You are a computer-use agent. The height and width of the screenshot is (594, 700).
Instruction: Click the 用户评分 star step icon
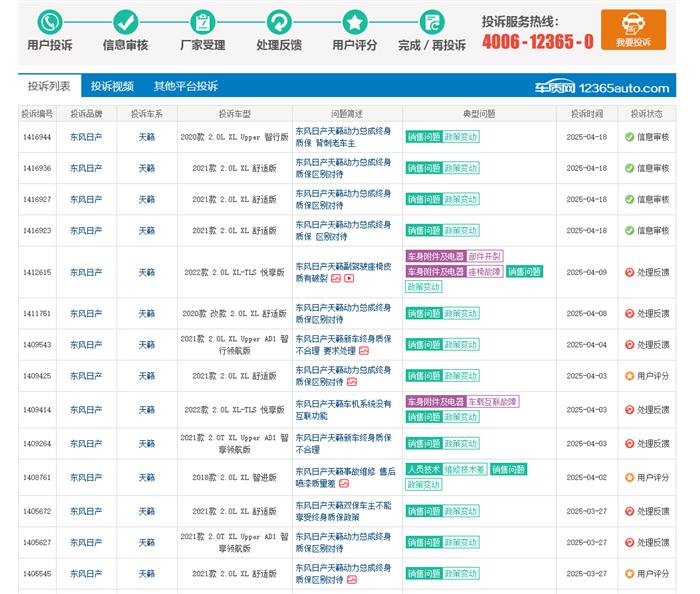point(355,22)
